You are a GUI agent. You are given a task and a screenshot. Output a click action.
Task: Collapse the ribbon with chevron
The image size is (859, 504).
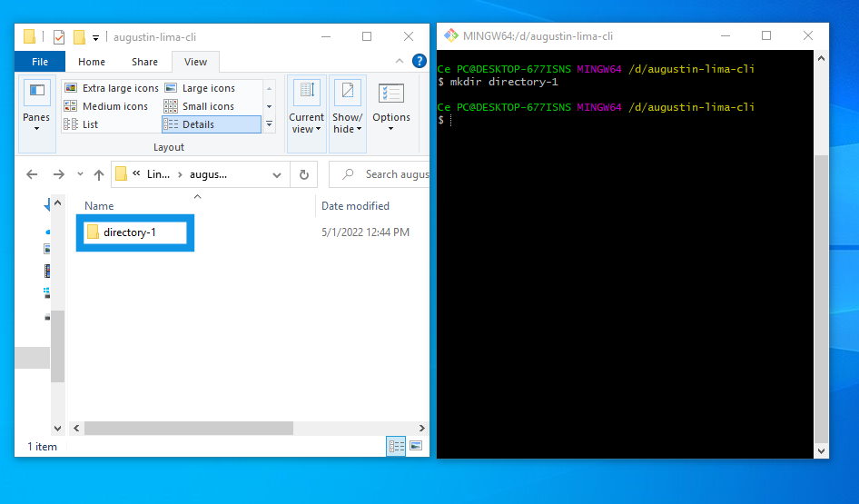tap(400, 62)
